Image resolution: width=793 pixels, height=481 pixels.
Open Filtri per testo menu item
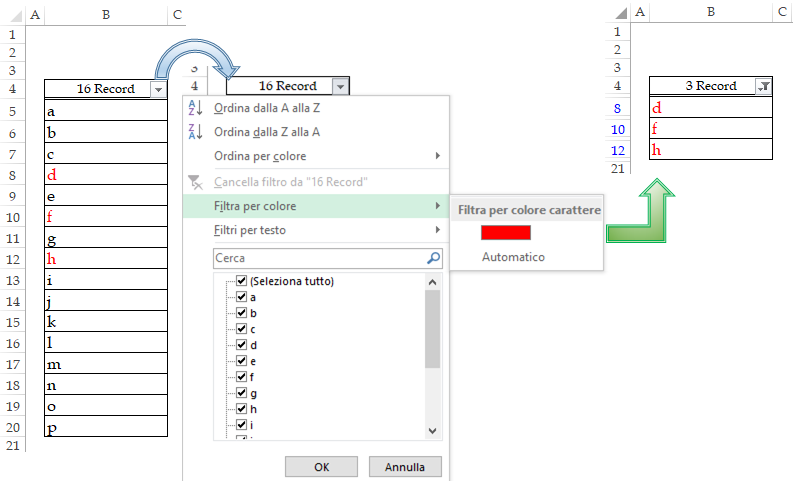pos(316,230)
